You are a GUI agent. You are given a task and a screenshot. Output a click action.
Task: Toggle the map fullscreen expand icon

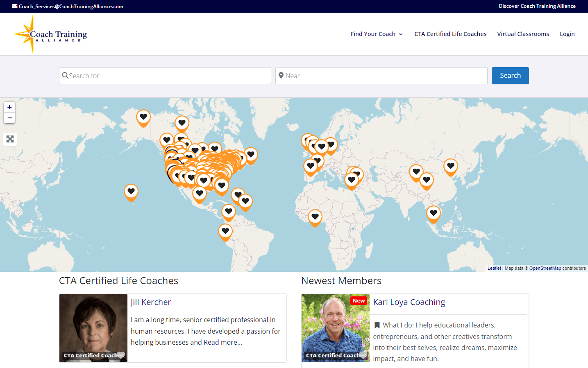10,139
